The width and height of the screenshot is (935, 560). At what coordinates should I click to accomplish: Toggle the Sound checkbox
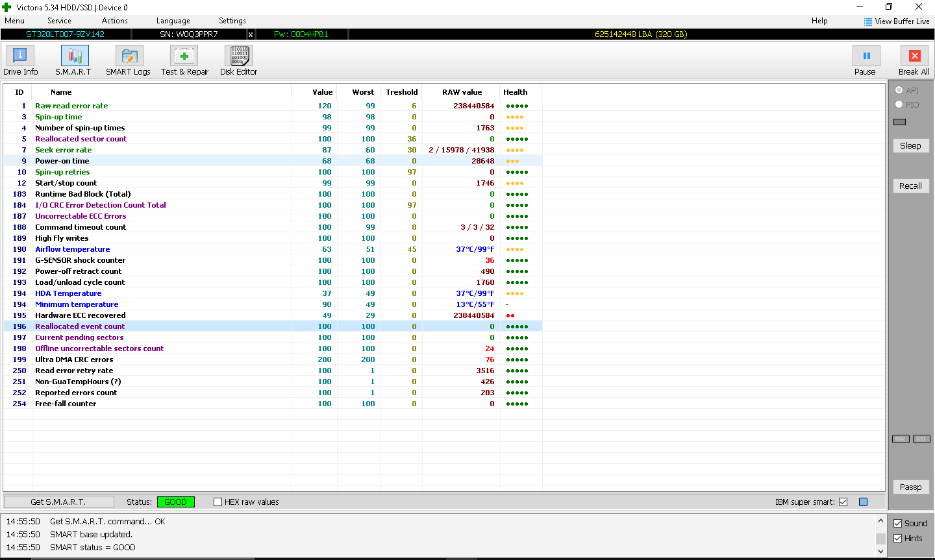click(898, 524)
